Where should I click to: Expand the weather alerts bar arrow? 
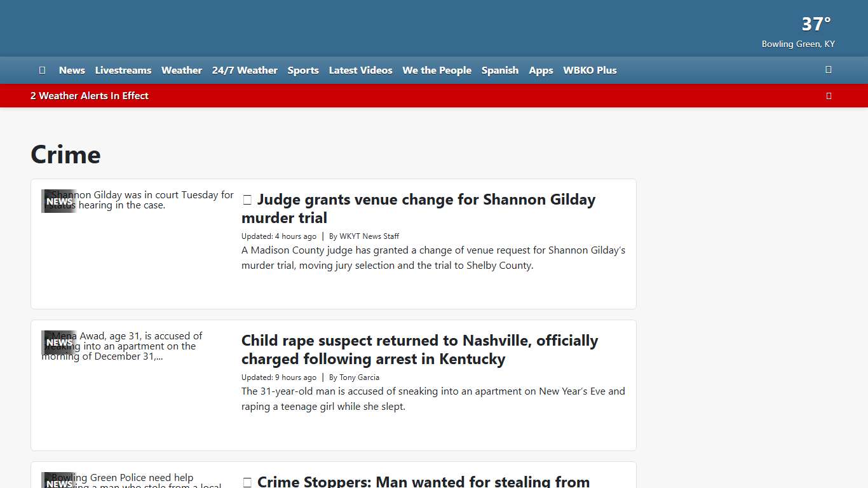coord(828,96)
